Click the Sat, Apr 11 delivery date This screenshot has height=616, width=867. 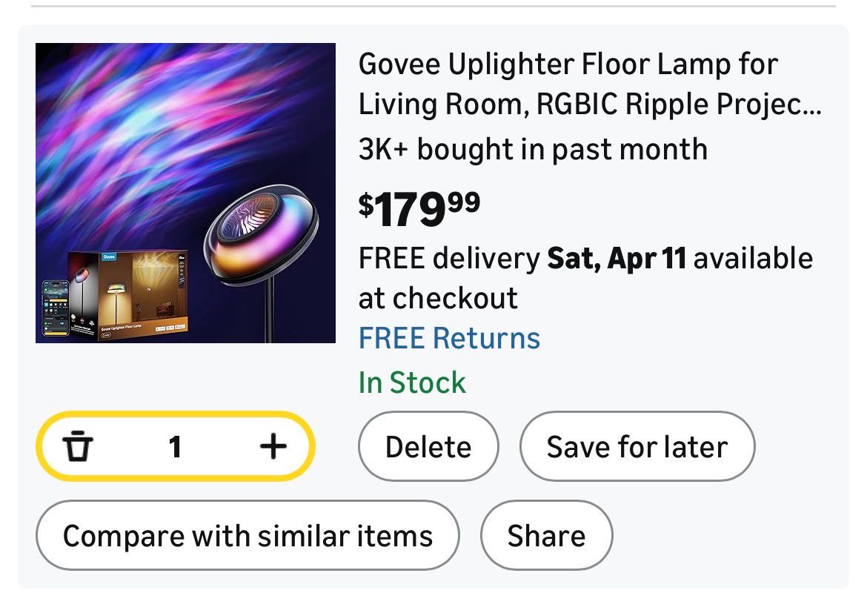pos(616,259)
